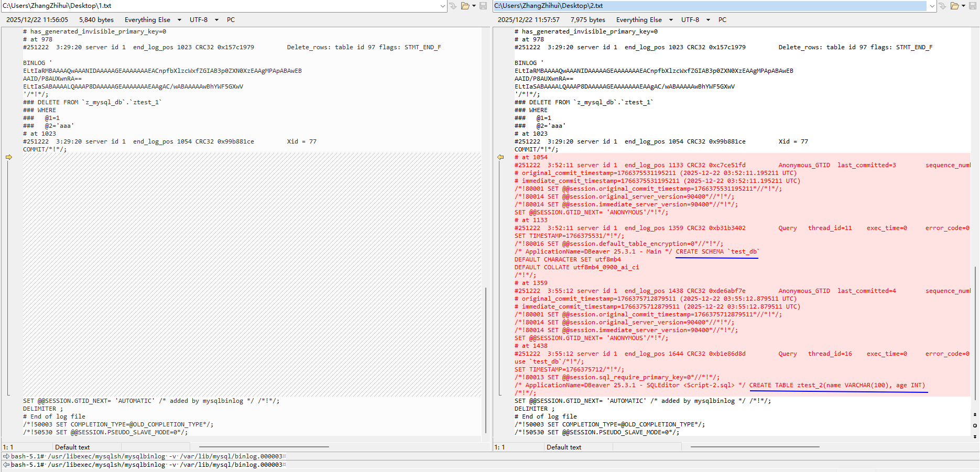
Task: Click 'COMMIT' line in left pane
Action: click(45, 149)
